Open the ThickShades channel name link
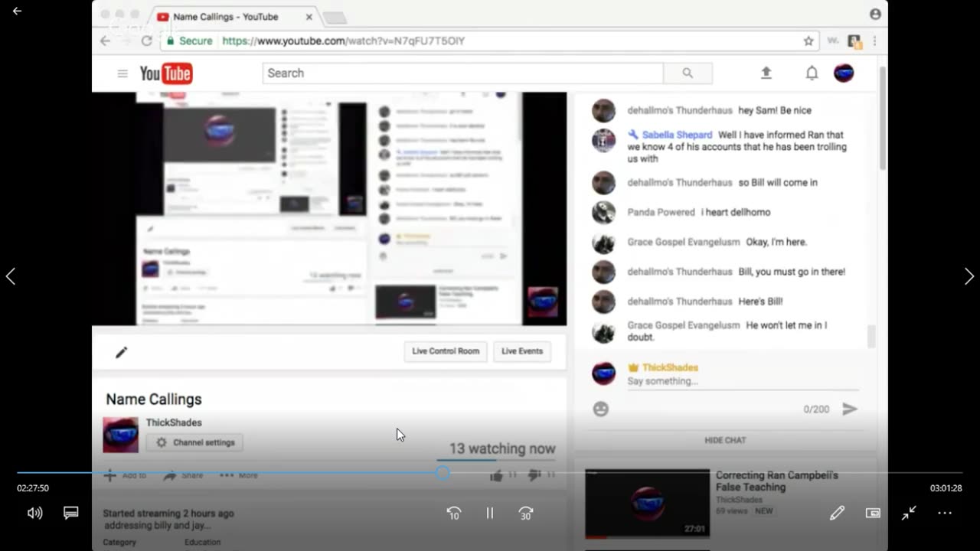The image size is (980, 551). click(x=174, y=422)
